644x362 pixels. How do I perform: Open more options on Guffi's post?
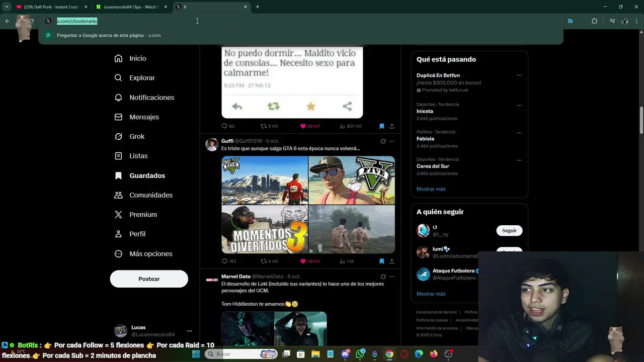click(x=392, y=141)
